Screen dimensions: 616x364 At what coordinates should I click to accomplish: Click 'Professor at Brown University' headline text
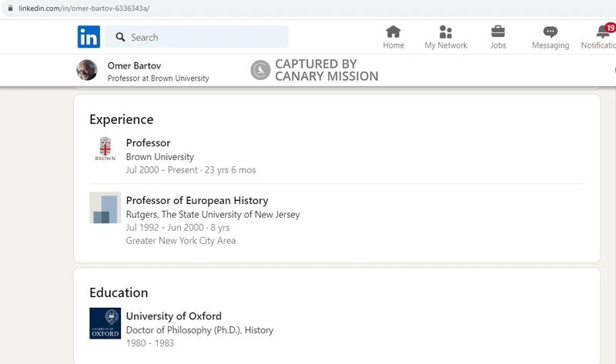click(159, 78)
